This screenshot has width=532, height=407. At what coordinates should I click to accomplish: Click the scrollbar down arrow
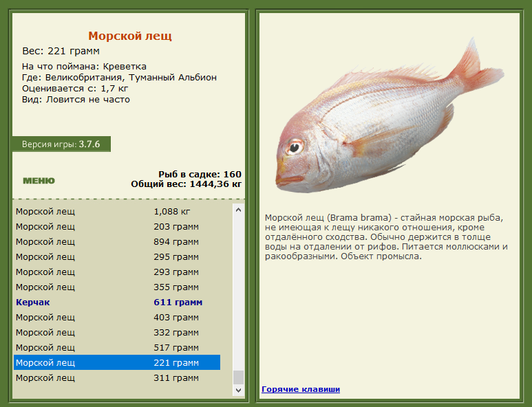[239, 390]
